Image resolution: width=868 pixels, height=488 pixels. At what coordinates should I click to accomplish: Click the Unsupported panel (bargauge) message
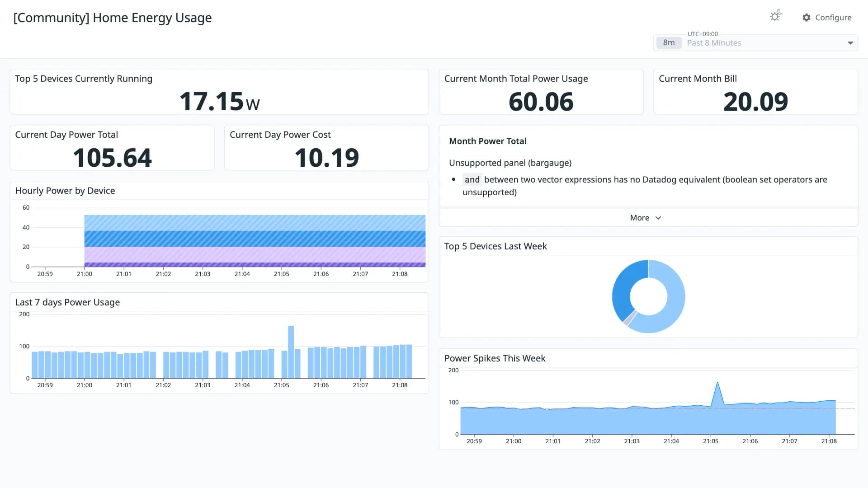tap(510, 163)
